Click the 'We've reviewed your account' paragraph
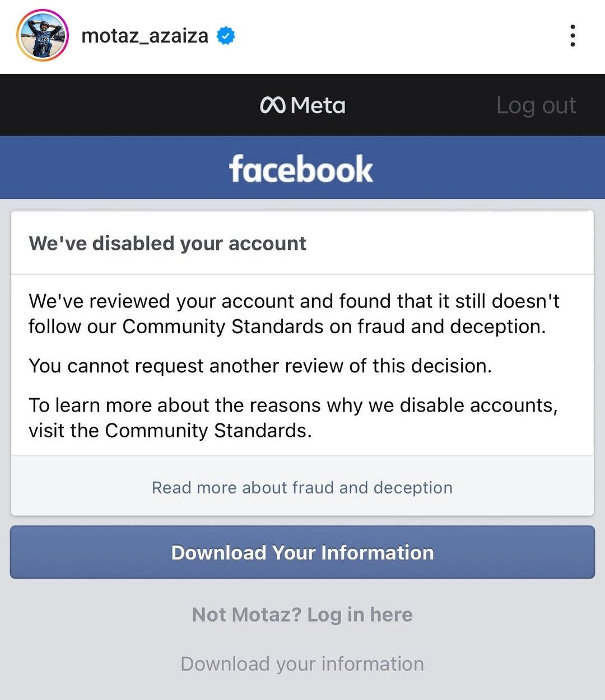Image resolution: width=605 pixels, height=700 pixels. pos(294,314)
